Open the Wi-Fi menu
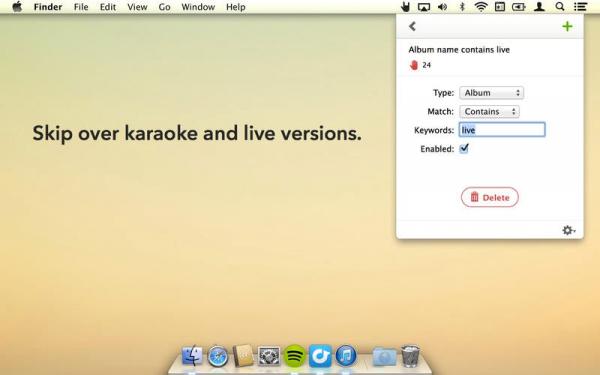600x375 pixels. (481, 7)
